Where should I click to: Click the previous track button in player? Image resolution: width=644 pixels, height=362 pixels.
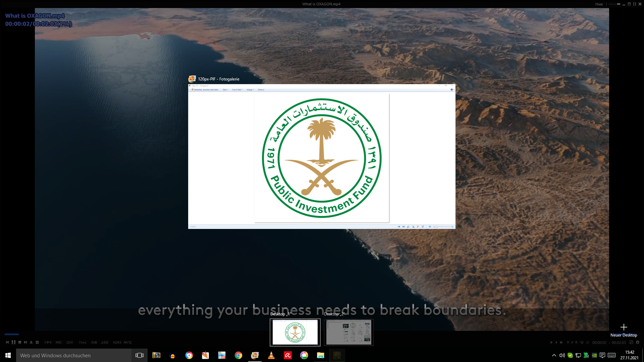pos(7,342)
